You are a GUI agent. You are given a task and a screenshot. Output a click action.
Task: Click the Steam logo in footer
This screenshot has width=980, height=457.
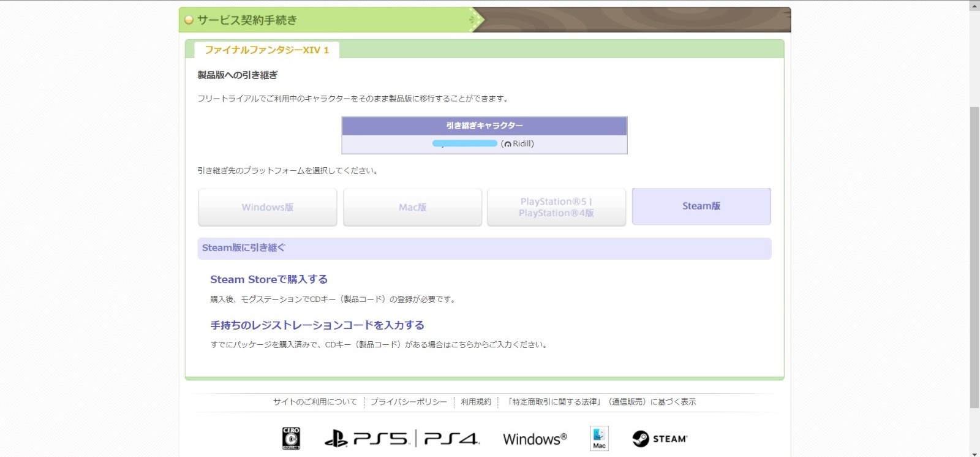(x=660, y=439)
